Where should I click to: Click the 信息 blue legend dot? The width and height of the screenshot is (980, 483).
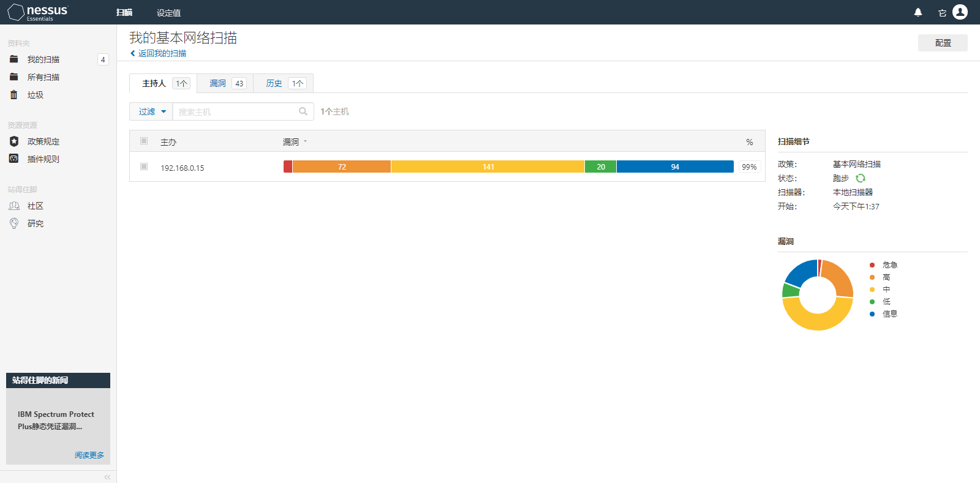tap(872, 314)
